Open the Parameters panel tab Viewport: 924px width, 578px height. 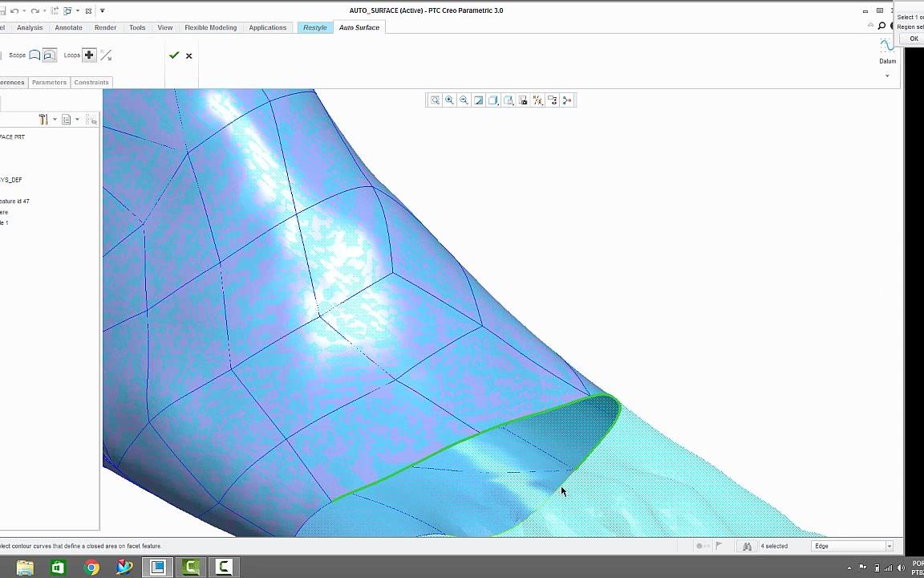(x=49, y=82)
